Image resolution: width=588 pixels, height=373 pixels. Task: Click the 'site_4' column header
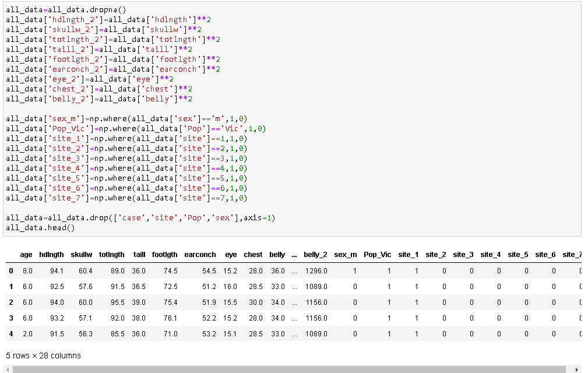(491, 255)
